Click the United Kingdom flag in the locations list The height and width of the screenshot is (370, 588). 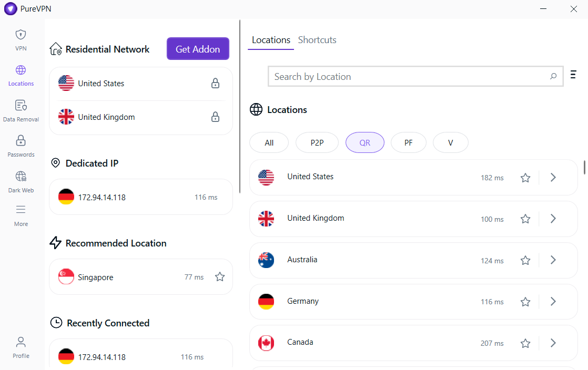(266, 219)
